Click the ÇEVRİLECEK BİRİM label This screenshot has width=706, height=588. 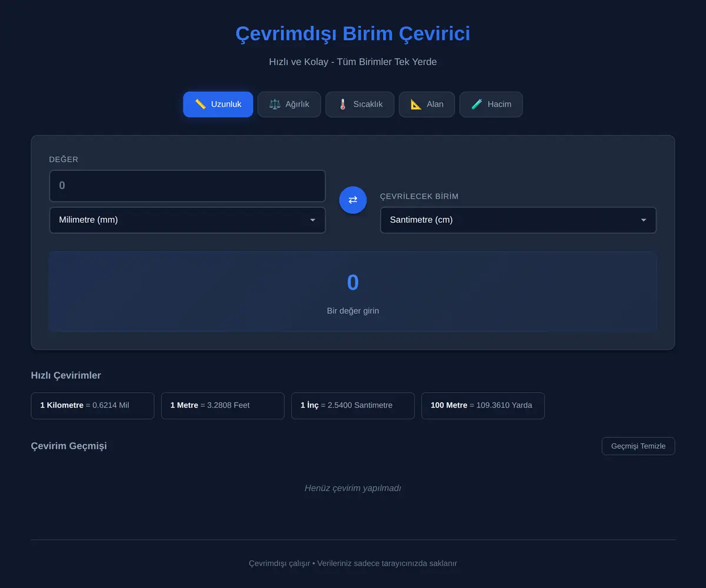click(419, 196)
